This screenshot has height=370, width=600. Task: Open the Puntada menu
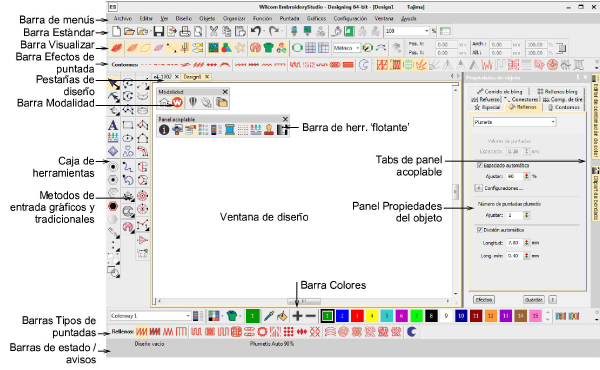[289, 18]
